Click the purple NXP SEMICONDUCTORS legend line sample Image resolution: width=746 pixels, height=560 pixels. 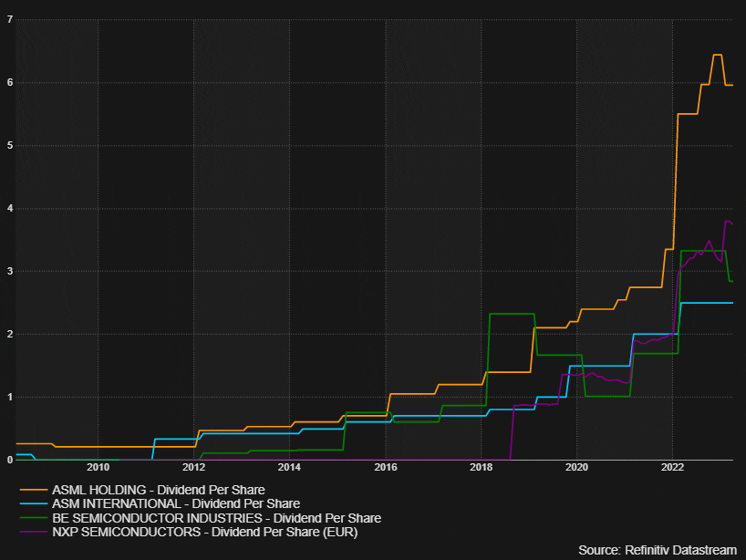pos(34,532)
